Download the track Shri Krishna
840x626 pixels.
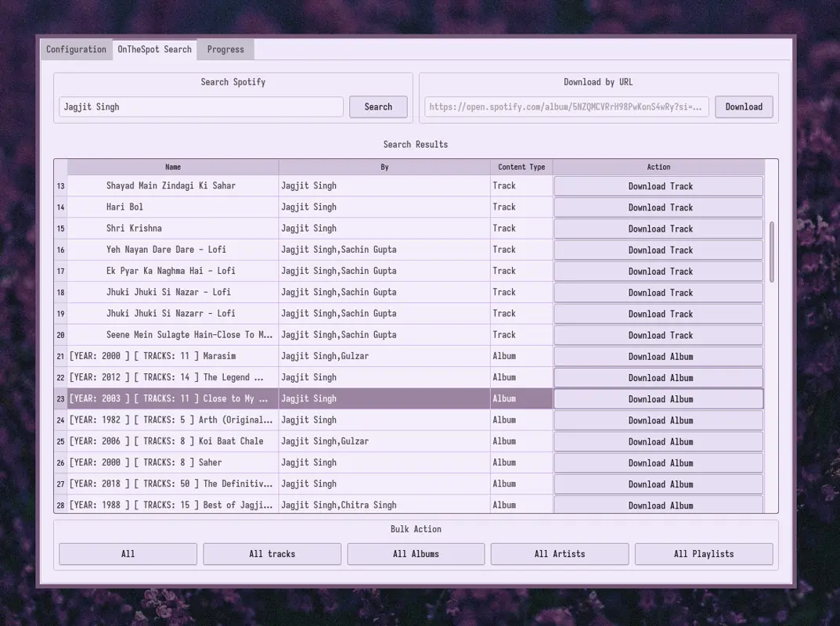tap(658, 228)
